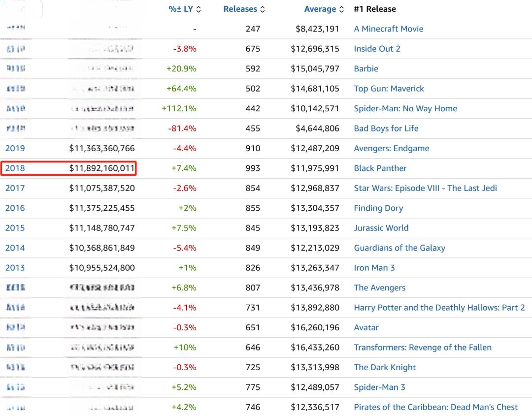This screenshot has width=532, height=416.
Task: Select the $4,644,806 average value
Action: [317, 128]
